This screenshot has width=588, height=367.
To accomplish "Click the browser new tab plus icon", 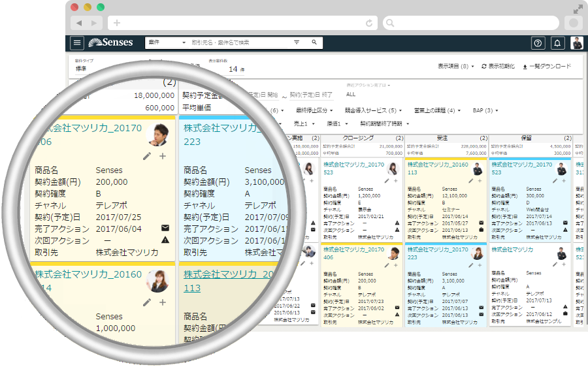I will [x=117, y=24].
